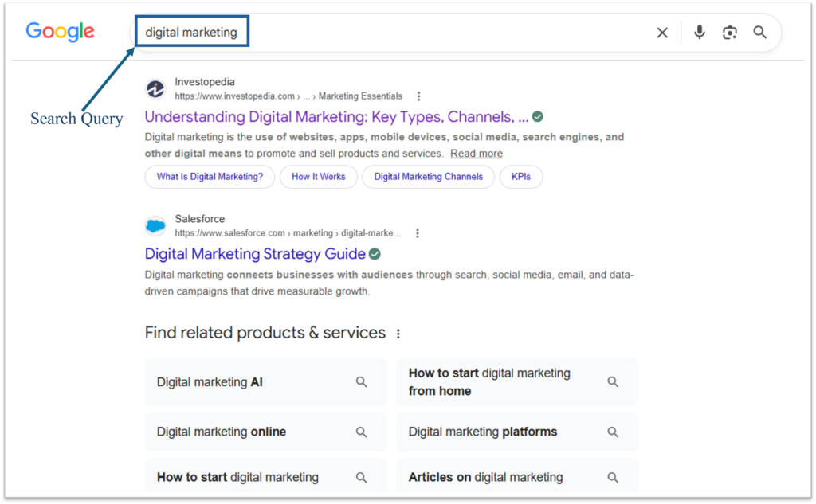Screen dimensions: 816x504
Task: Search How to start digital marketing from home
Action: click(517, 382)
